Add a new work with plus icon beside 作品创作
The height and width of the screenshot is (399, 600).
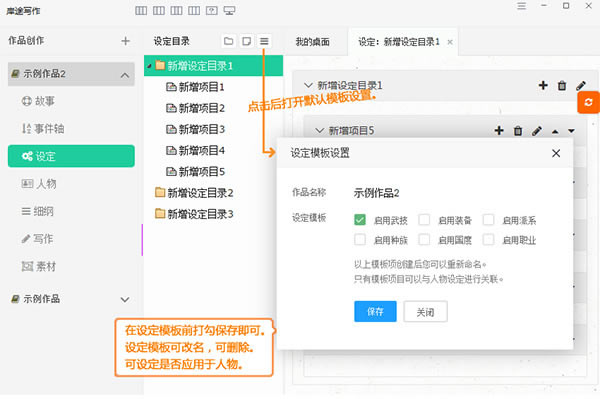click(126, 41)
